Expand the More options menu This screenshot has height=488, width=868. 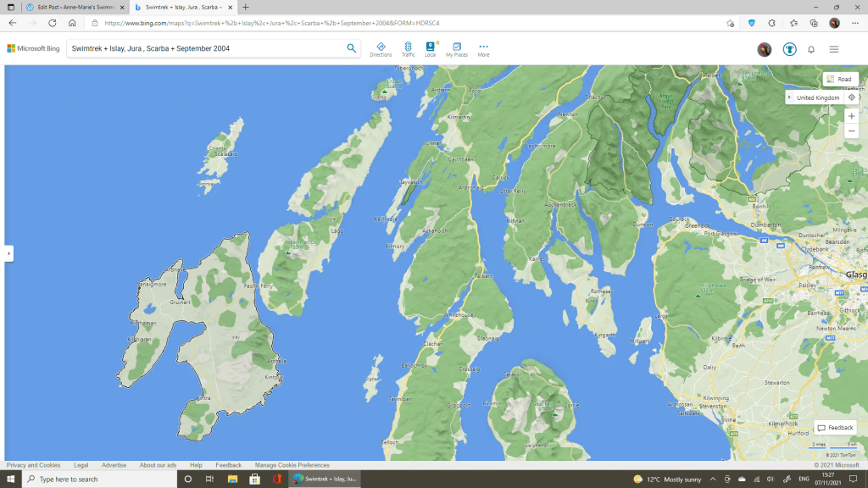[483, 48]
